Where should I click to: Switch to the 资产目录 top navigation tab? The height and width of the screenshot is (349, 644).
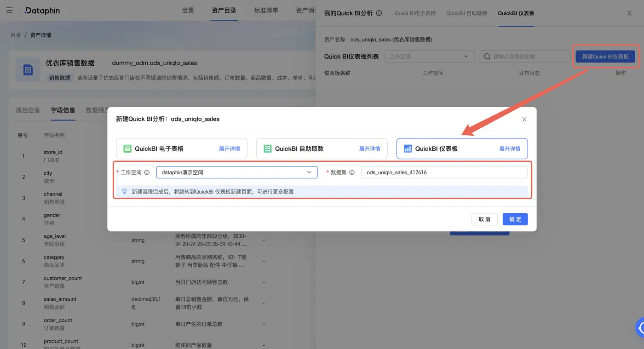pyautogui.click(x=224, y=10)
